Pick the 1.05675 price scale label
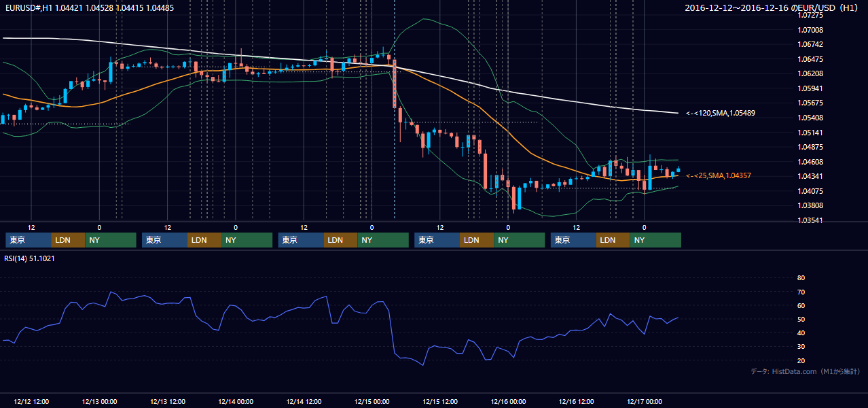Viewport: 868px width, 408px height. 811,103
